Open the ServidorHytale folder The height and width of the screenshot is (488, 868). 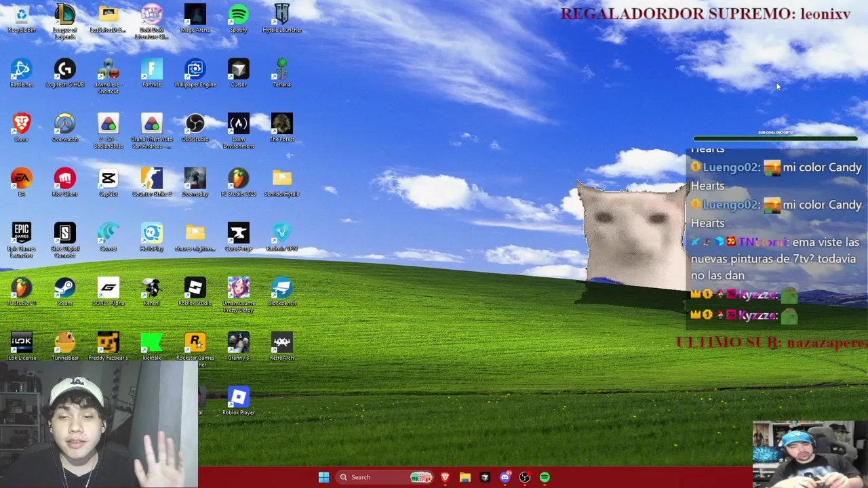(x=282, y=183)
